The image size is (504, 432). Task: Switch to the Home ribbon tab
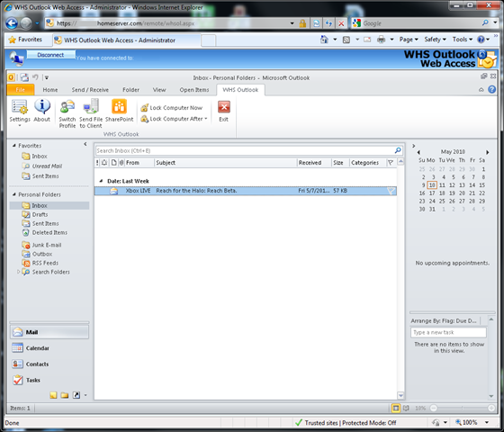tap(50, 90)
